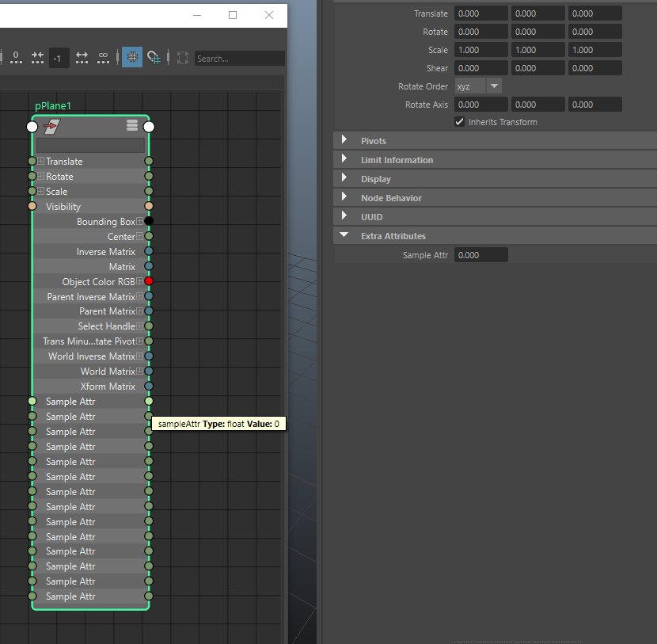The image size is (657, 644).
Task: Set attribute depth to zero icon
Action: coord(16,58)
